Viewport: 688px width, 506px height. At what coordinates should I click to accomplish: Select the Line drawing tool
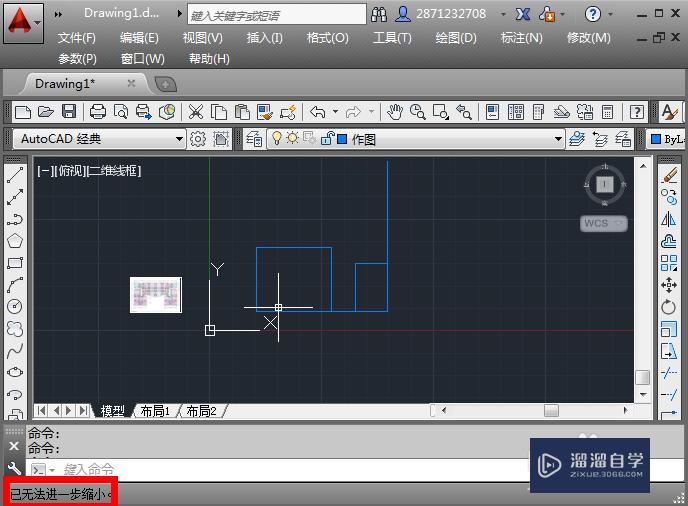pos(15,175)
